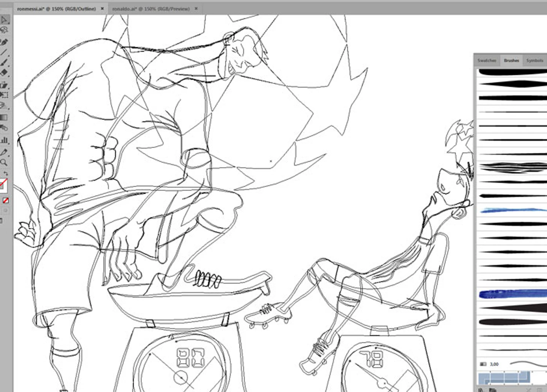The height and width of the screenshot is (392, 547).
Task: Switch to ronmessi.ai document tab
Action: coord(56,9)
